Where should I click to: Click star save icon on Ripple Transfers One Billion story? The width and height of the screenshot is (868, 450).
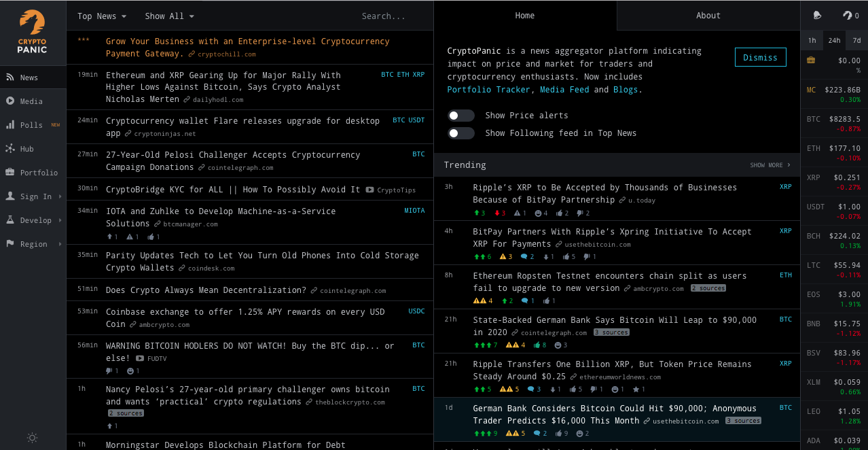[x=639, y=390]
